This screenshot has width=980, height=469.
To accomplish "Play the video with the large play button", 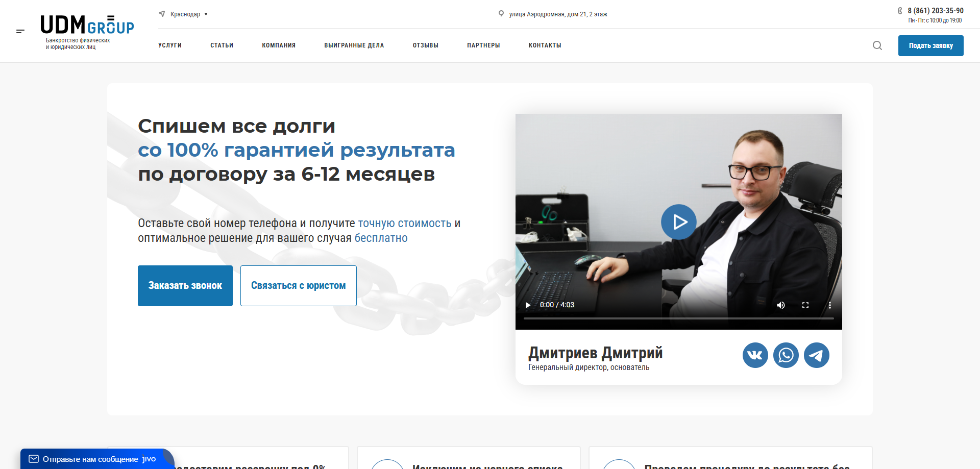I will (679, 222).
